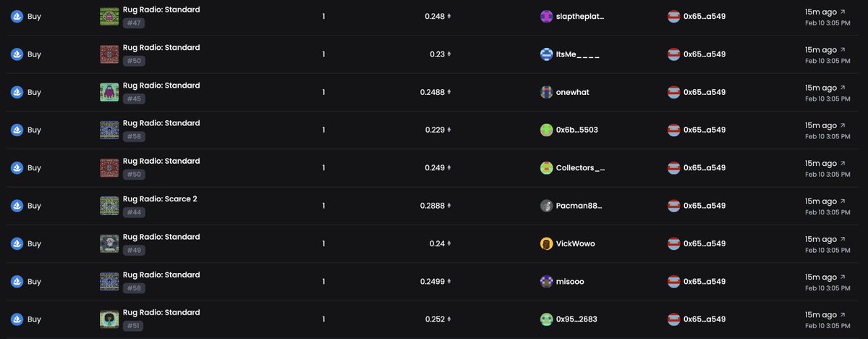Click the misooo buyer avatar
The width and height of the screenshot is (868, 339).
(547, 281)
